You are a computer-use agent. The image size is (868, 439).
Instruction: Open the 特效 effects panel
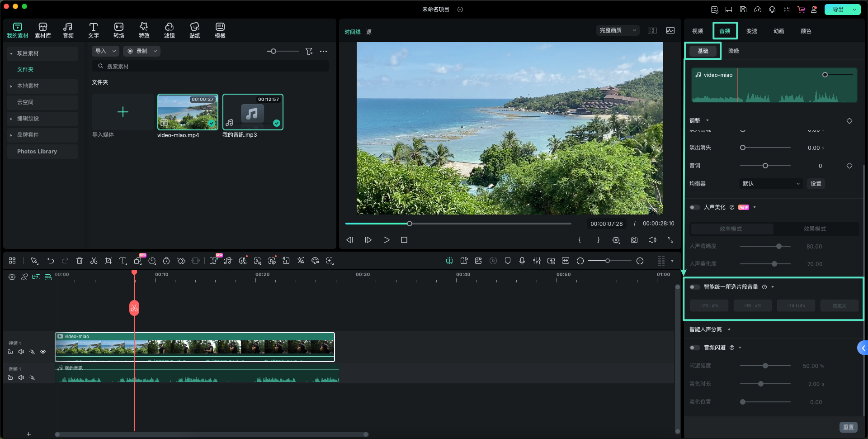pos(144,30)
